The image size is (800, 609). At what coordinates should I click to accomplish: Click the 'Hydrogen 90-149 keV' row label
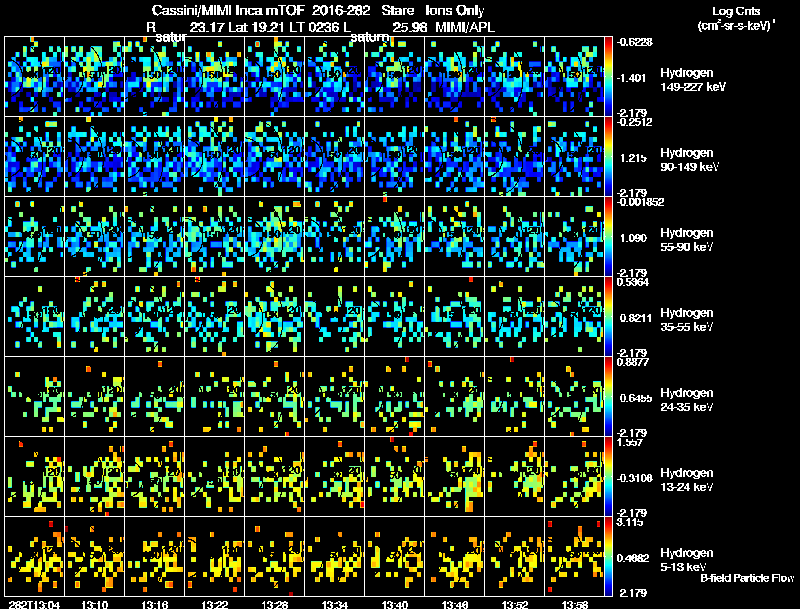pyautogui.click(x=690, y=160)
